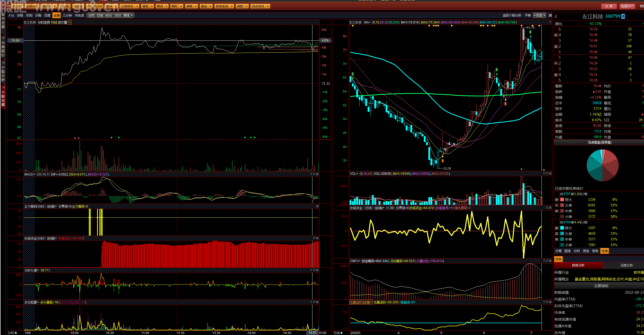Click the 低佣开户 button

(x=627, y=6)
